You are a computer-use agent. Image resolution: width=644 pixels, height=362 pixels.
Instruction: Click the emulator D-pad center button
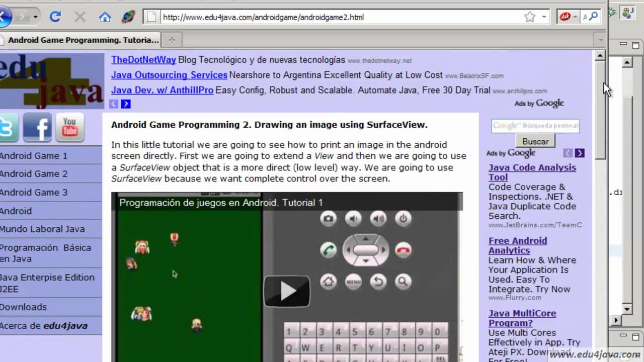pyautogui.click(x=366, y=250)
